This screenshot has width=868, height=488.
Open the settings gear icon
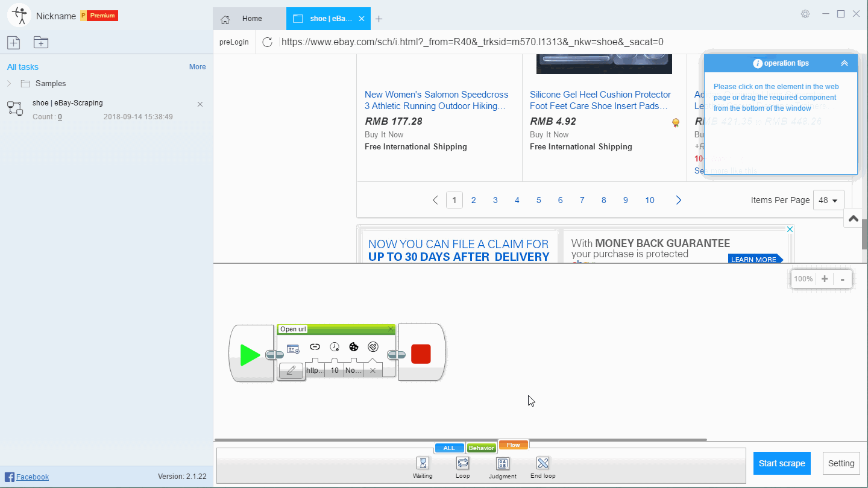click(805, 14)
